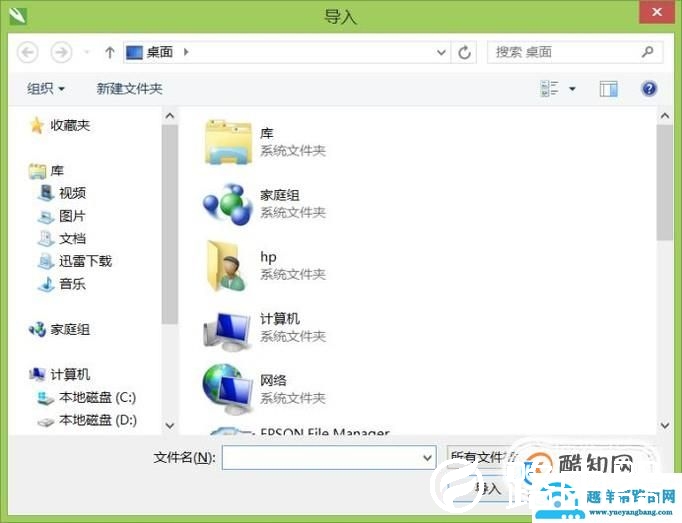Image resolution: width=682 pixels, height=523 pixels.
Task: Open address bar history dropdown
Action: pyautogui.click(x=441, y=53)
